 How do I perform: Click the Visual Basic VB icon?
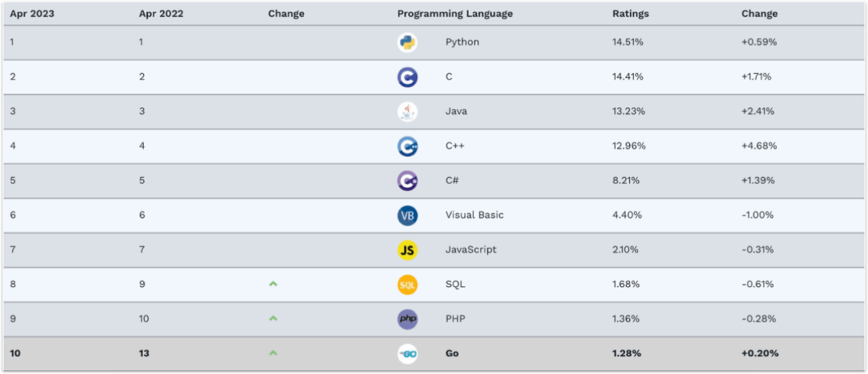pyautogui.click(x=407, y=216)
